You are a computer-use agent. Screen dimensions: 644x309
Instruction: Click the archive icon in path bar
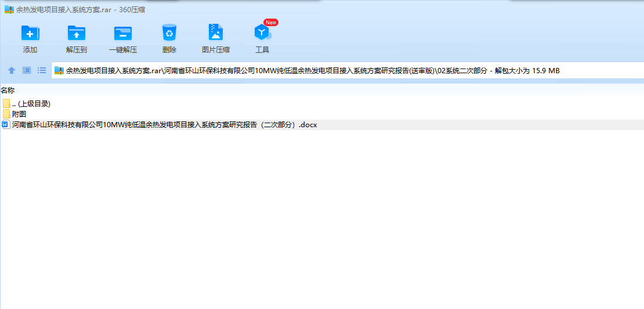(59, 71)
